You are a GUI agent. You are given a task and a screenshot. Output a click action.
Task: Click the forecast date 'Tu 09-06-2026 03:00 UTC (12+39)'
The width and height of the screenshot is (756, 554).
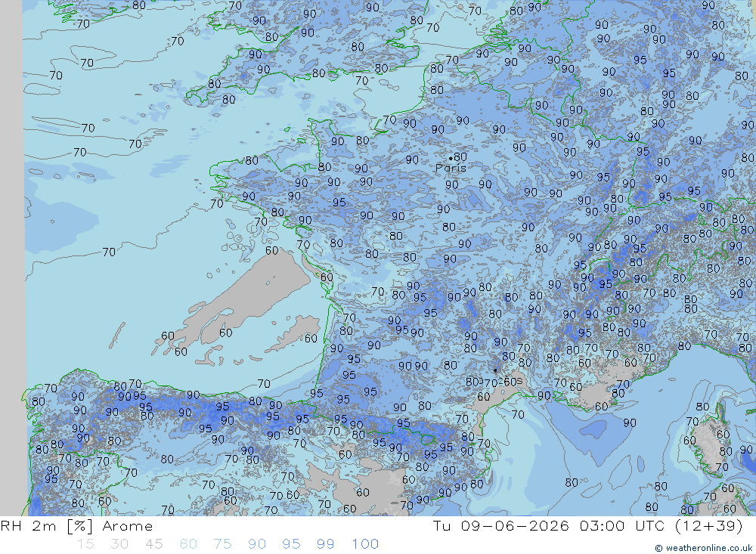tap(587, 525)
